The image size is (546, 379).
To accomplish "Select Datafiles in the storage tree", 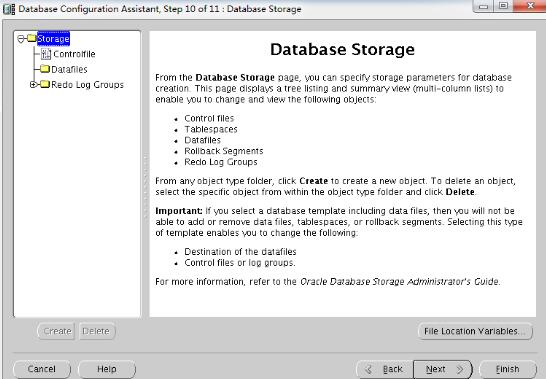I will [69, 69].
